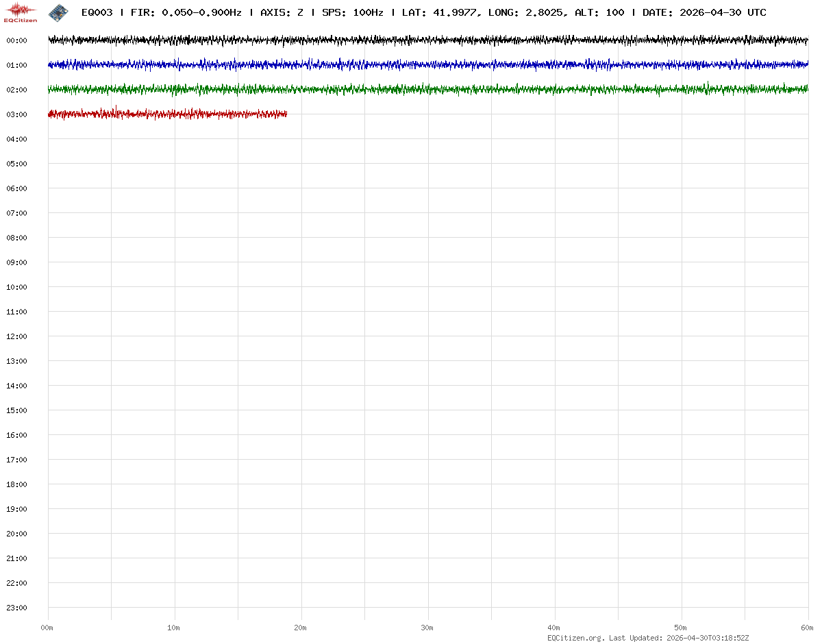Click the EQ003 station name in header
This screenshot has height=644, width=822.
click(97, 12)
